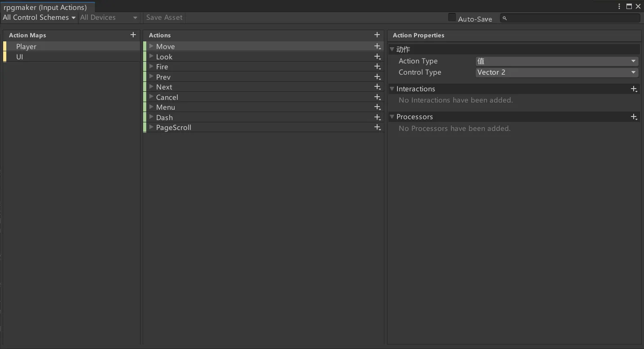This screenshot has width=644, height=349.
Task: Add a new Processor with plus icon
Action: point(634,117)
